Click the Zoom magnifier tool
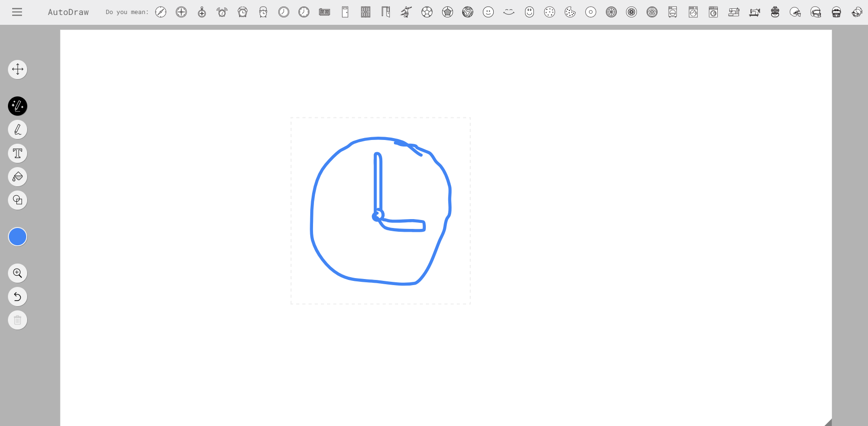The width and height of the screenshot is (868, 426). (x=18, y=273)
